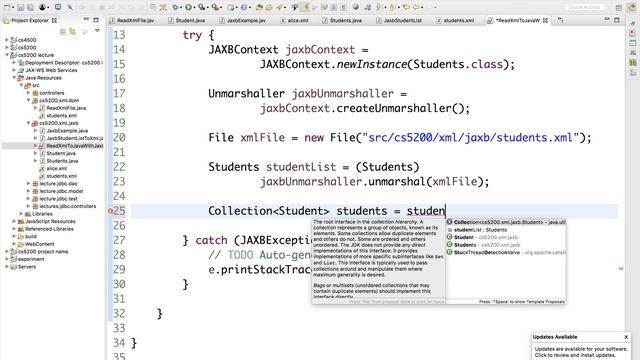
Task: Choose studentList : Students autocomplete proposal
Action: (506, 230)
